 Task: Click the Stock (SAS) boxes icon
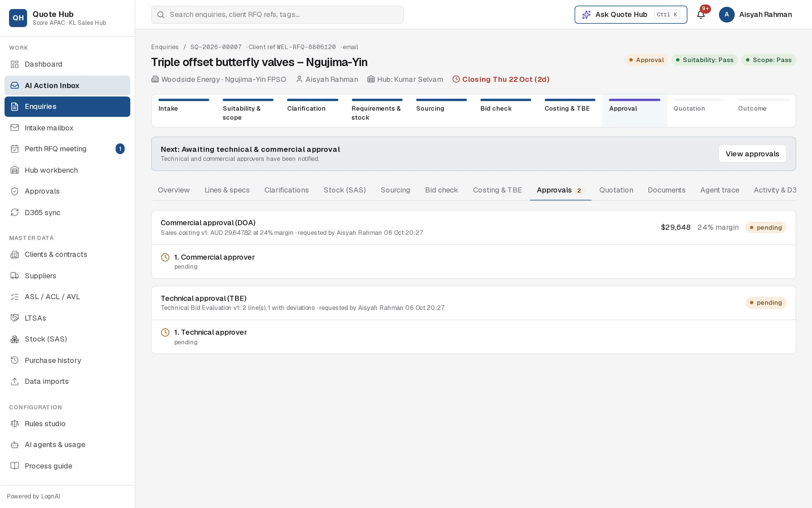click(15, 339)
